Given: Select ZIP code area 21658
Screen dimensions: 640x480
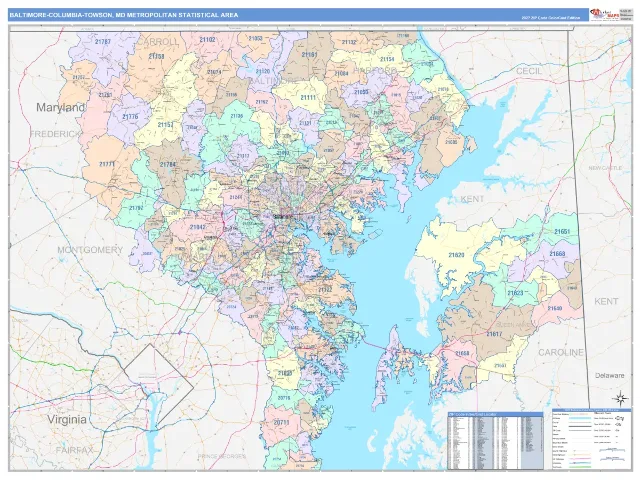Looking at the screenshot, I should click(x=462, y=353).
